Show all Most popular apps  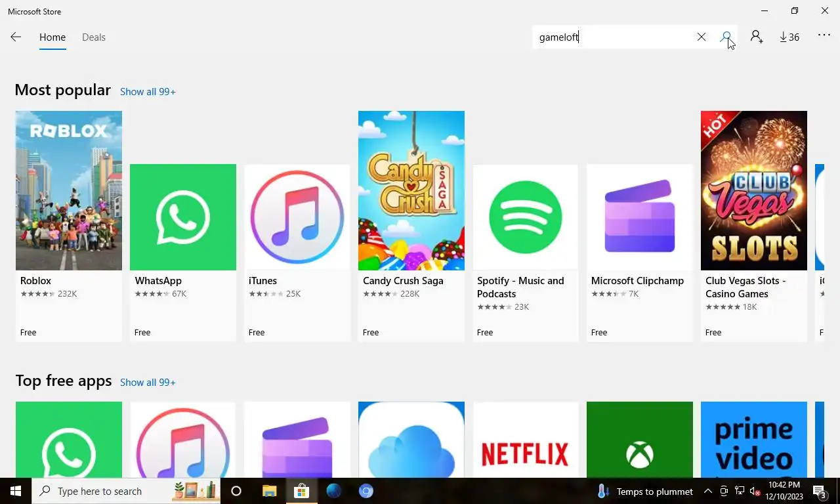pyautogui.click(x=148, y=92)
